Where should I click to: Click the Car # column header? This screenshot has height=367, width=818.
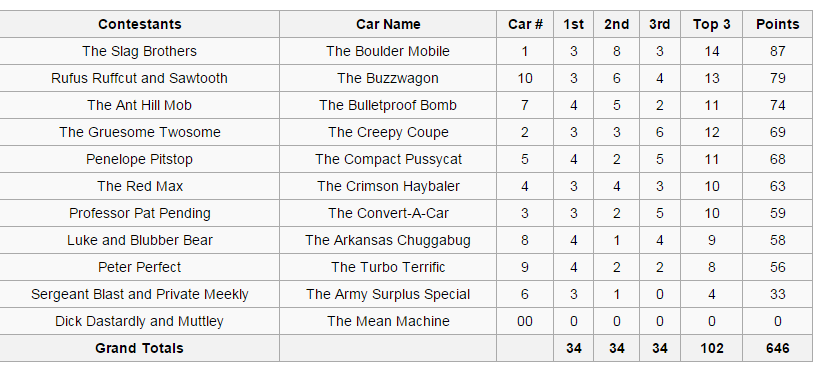525,24
